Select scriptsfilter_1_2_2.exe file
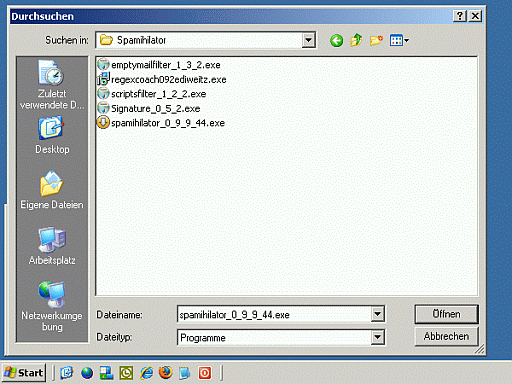The image size is (512, 384). pos(152,94)
